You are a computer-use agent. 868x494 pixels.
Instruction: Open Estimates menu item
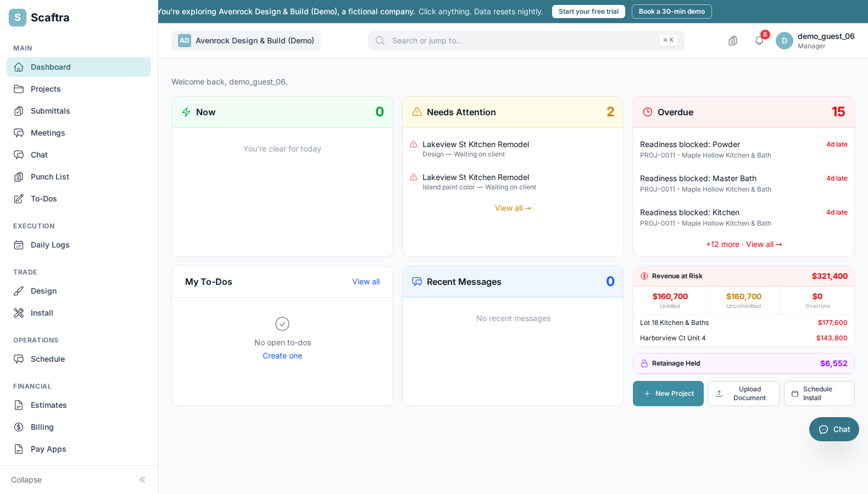[79, 405]
